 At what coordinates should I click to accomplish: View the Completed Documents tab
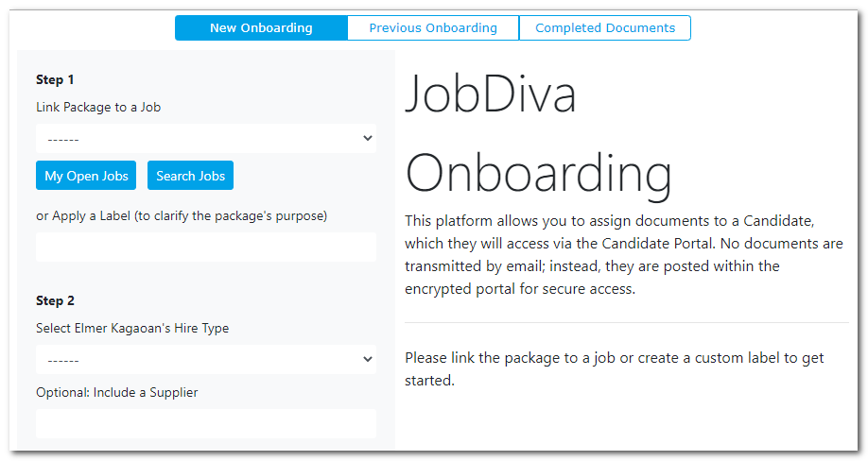click(605, 28)
